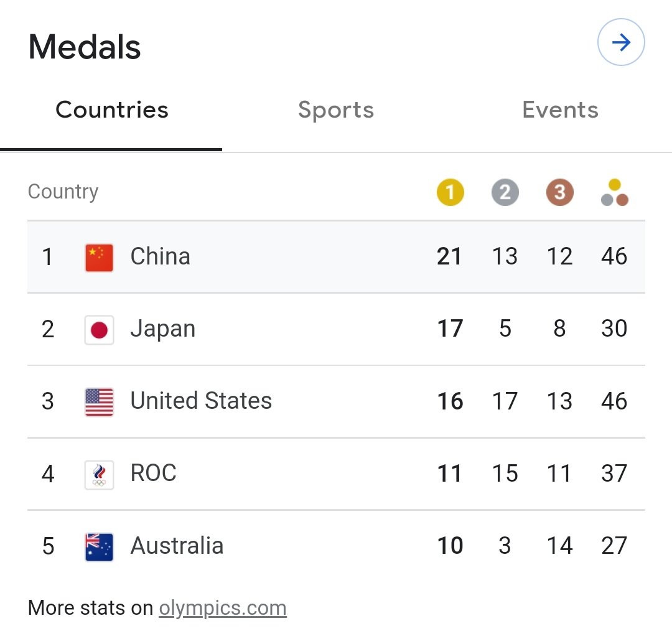Viewport: 672px width, 636px height.
Task: Click the bronze medal column icon
Action: coord(559,192)
